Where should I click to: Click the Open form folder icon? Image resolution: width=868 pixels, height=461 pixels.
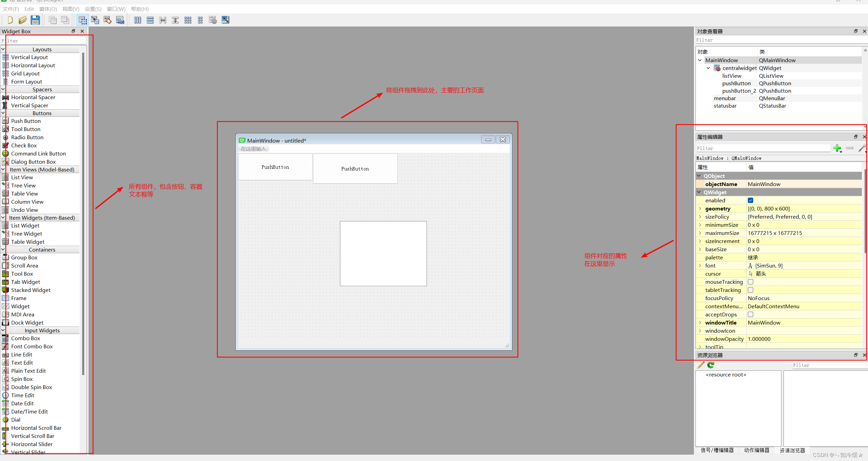tap(22, 20)
